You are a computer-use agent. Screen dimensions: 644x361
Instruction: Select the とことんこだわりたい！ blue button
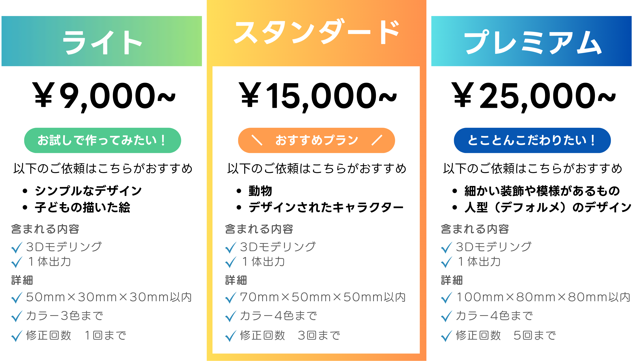532,140
